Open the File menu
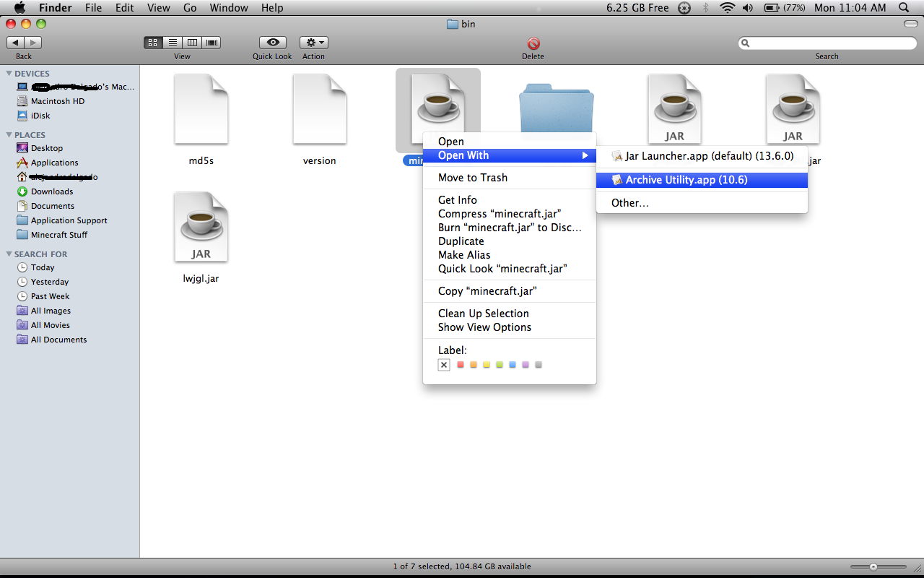The image size is (924, 578). (93, 8)
